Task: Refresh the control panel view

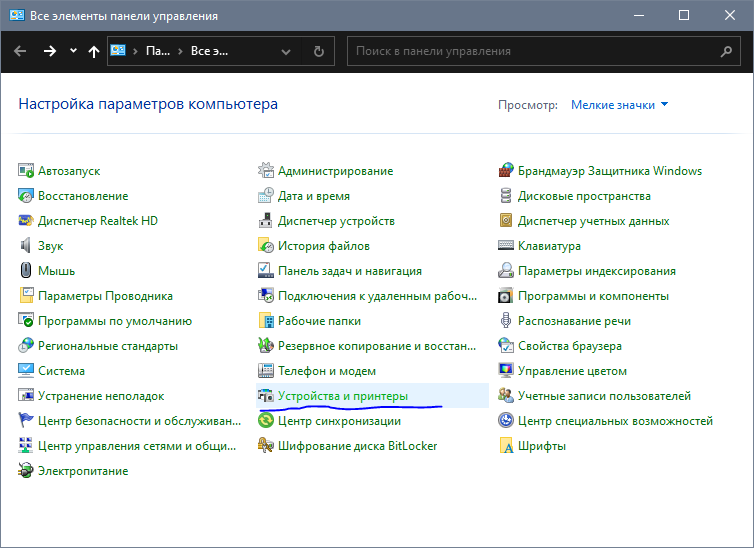Action: pos(318,51)
